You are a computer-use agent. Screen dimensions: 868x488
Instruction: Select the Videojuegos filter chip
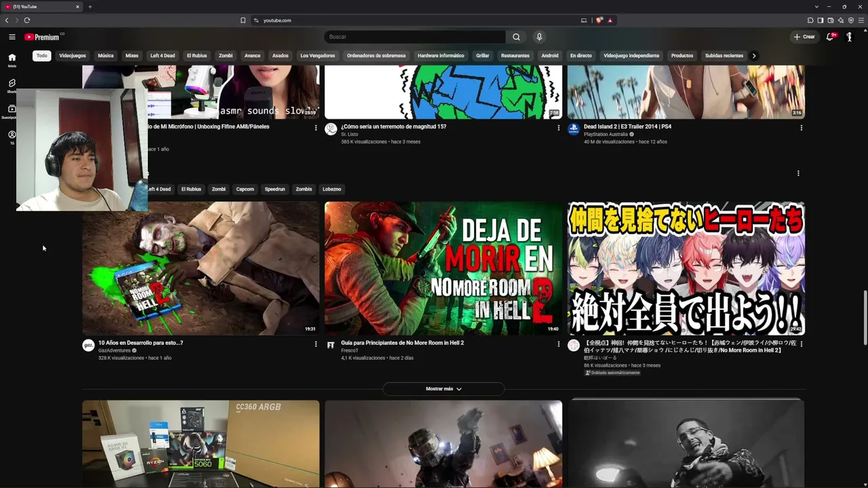tap(73, 56)
